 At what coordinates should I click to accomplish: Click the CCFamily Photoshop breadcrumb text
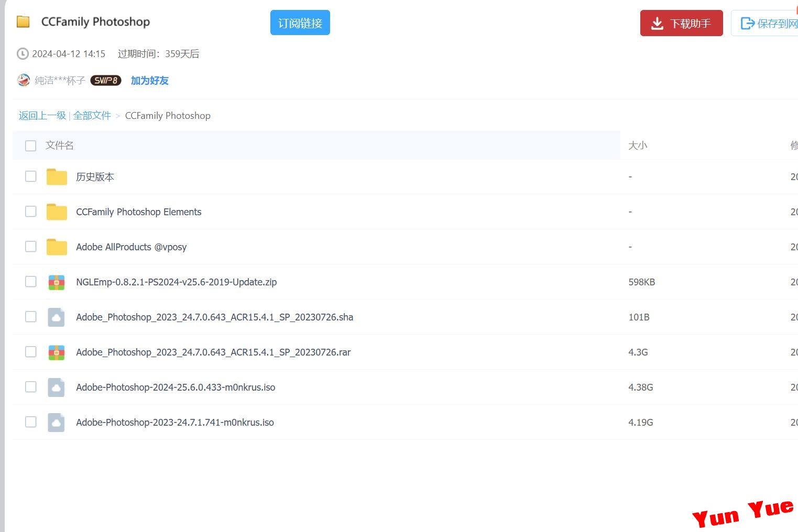point(168,116)
